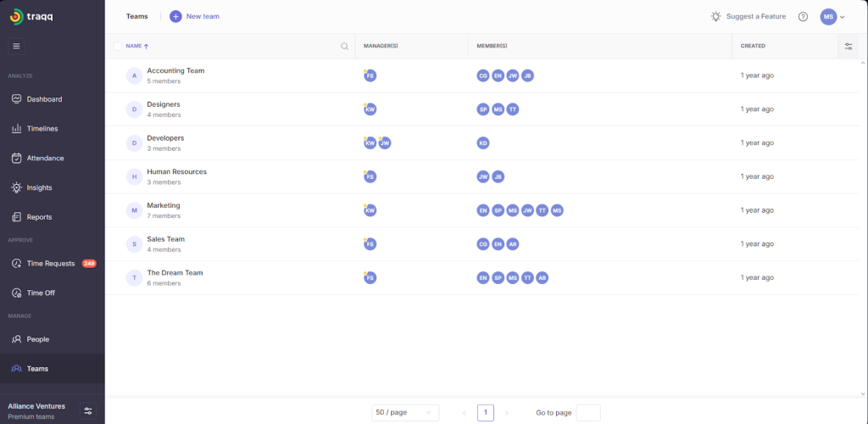The width and height of the screenshot is (868, 424).
Task: Click the traqq logo
Action: click(31, 16)
